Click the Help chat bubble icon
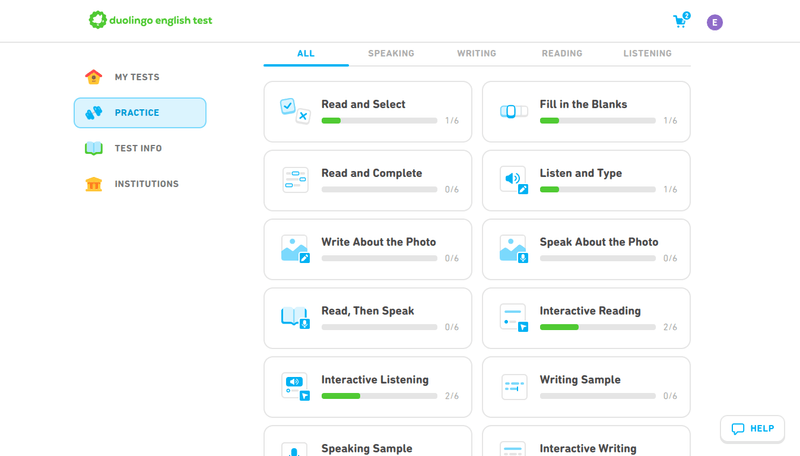This screenshot has width=800, height=456. pyautogui.click(x=738, y=429)
